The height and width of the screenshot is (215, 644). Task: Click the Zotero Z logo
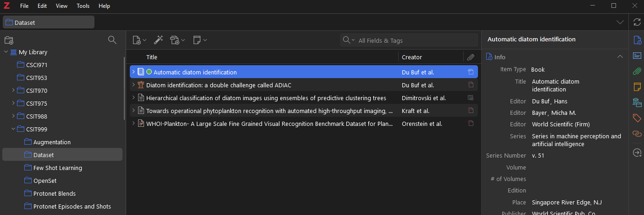6,6
